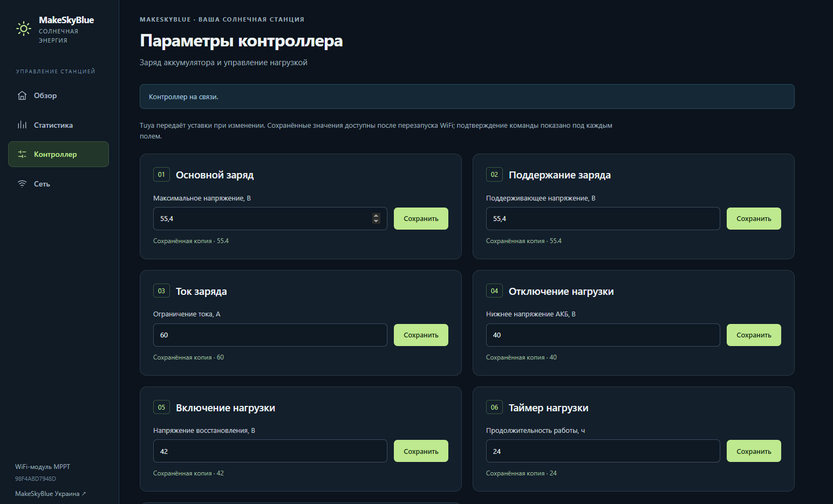This screenshot has height=504, width=833.
Task: Click Сохранённая копия · 42 text
Action: pos(188,473)
